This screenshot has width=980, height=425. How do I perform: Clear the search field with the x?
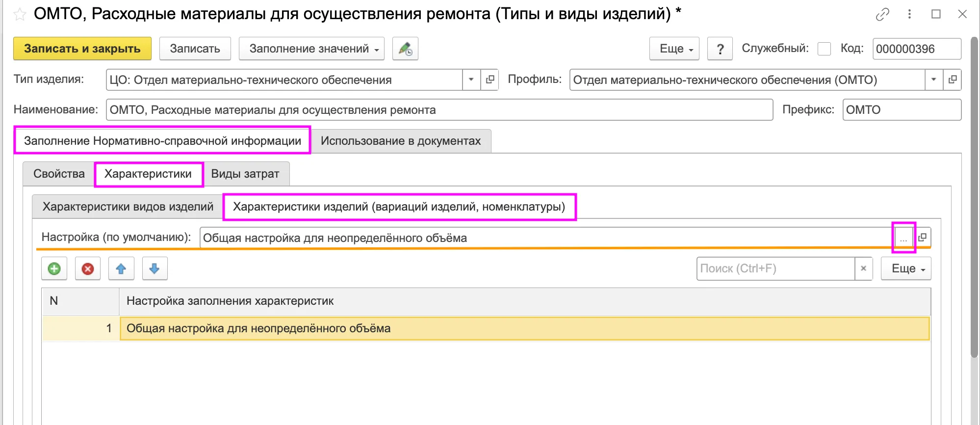click(863, 268)
